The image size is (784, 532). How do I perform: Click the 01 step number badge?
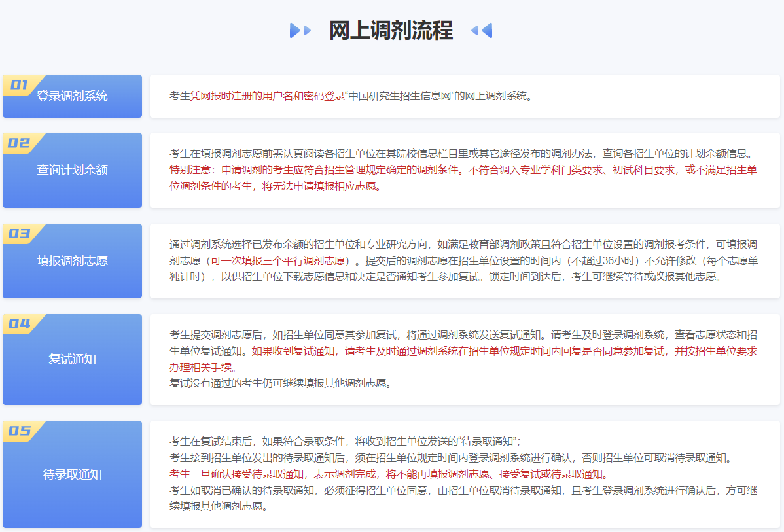[x=19, y=84]
